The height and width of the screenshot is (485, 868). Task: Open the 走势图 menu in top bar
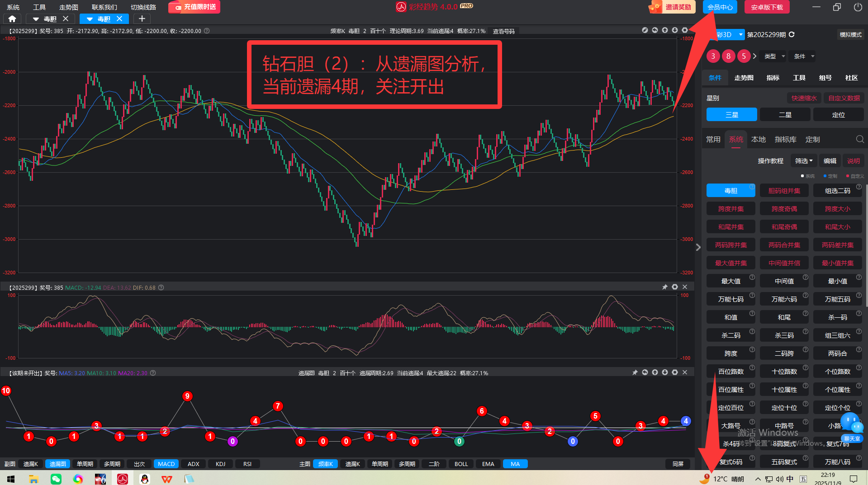69,7
